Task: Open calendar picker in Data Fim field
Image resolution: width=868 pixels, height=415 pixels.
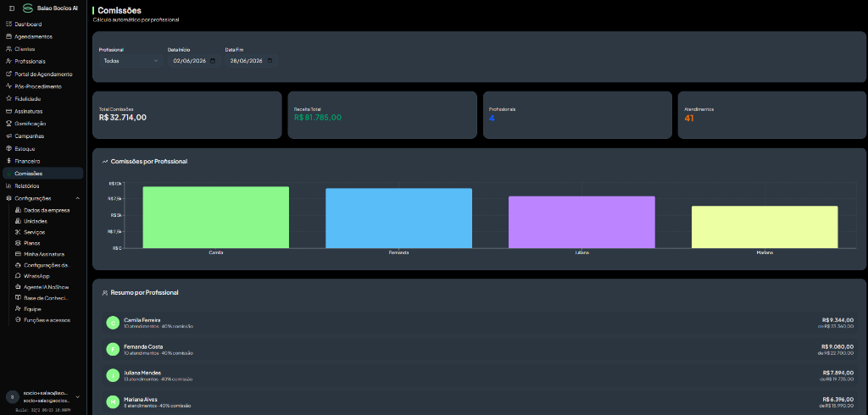Action: click(270, 61)
